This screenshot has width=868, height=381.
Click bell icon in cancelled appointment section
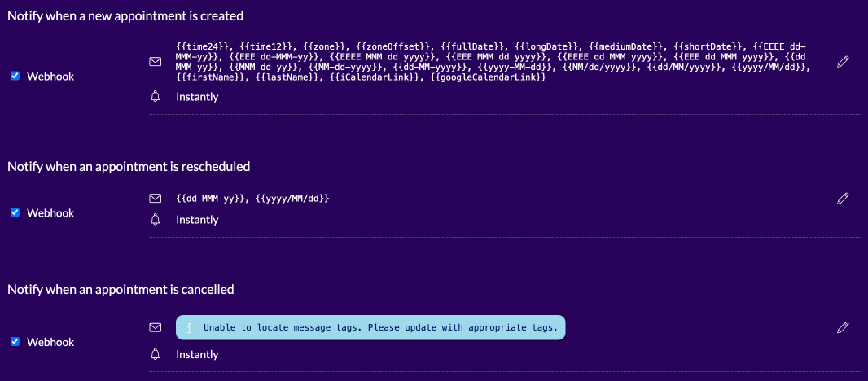(156, 354)
